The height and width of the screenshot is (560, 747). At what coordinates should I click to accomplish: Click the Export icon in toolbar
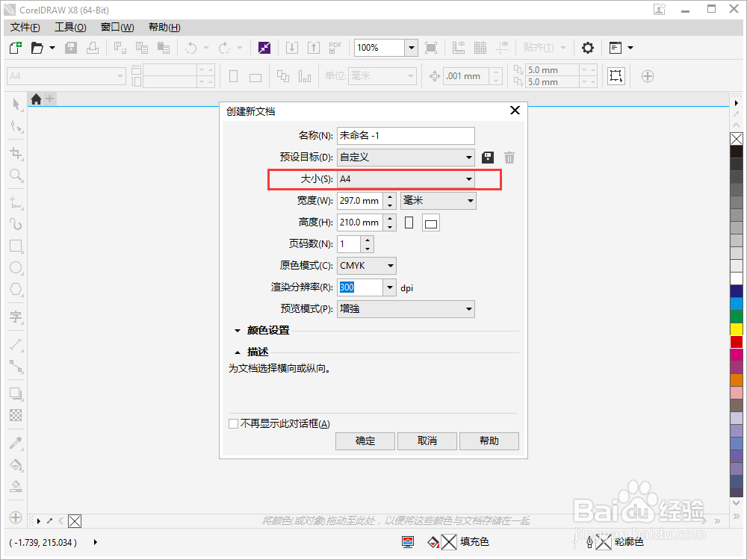[x=314, y=48]
